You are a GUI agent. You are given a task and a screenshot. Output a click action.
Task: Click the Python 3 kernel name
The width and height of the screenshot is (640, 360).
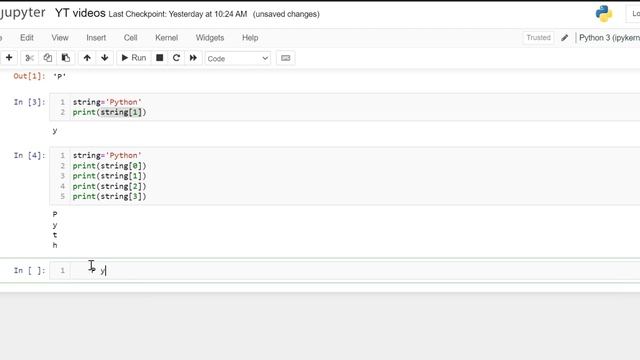tap(609, 38)
